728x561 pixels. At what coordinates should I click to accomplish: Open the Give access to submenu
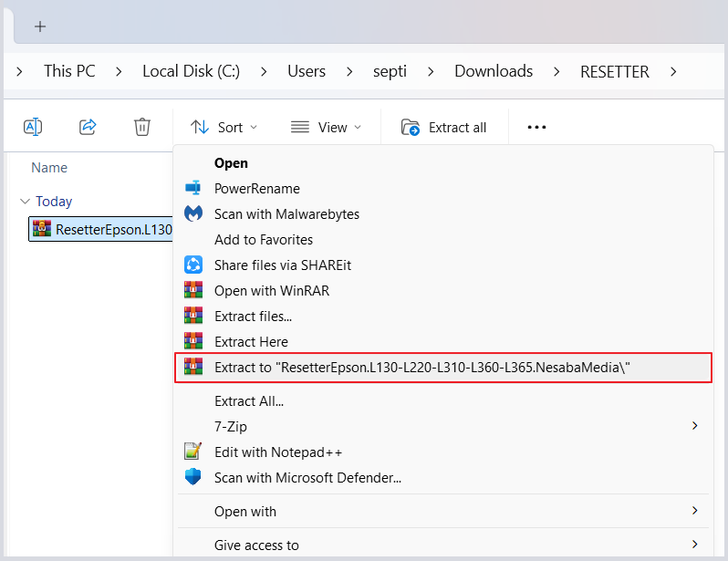[443, 545]
